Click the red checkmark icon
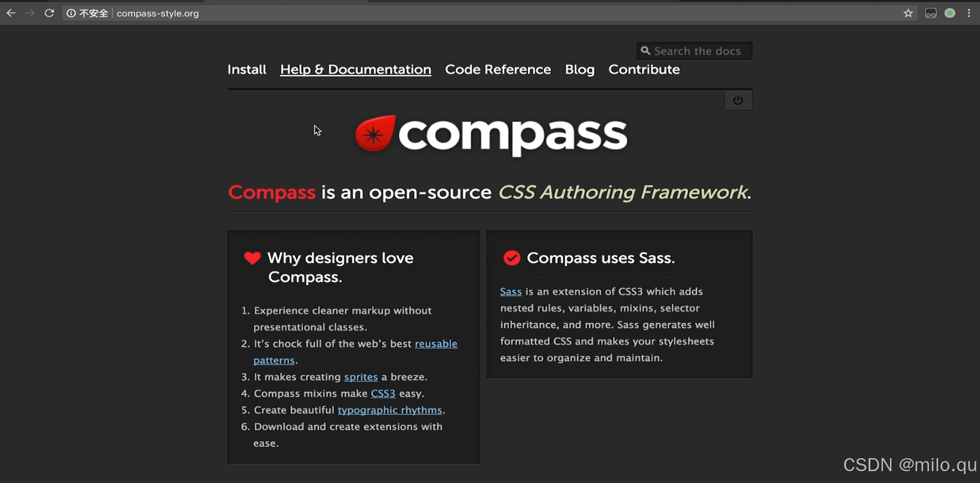The image size is (980, 483). coord(511,258)
